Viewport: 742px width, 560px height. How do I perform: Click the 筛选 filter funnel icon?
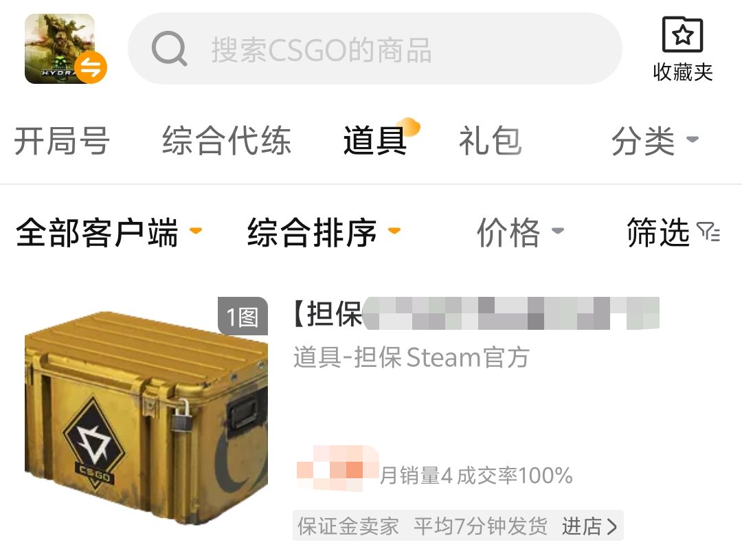pos(708,232)
